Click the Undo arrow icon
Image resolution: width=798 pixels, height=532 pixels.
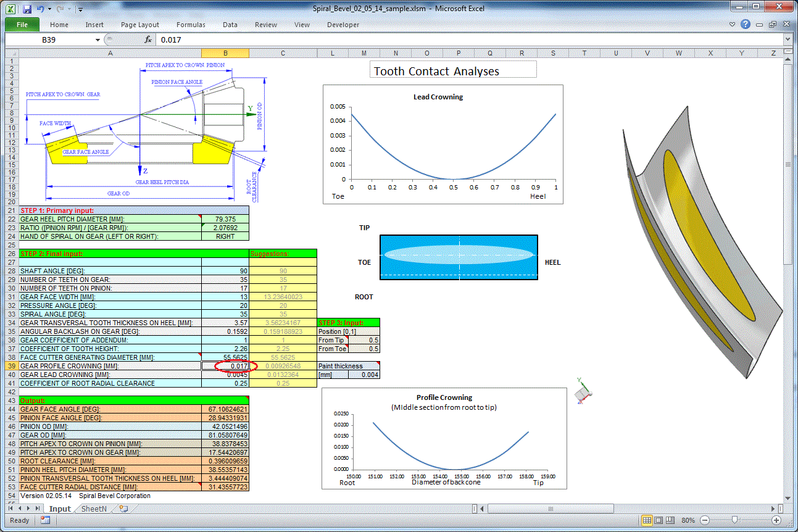pos(40,9)
